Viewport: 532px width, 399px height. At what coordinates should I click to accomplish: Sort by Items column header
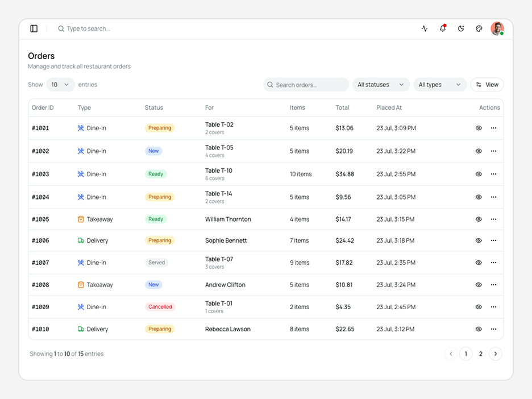pos(297,107)
